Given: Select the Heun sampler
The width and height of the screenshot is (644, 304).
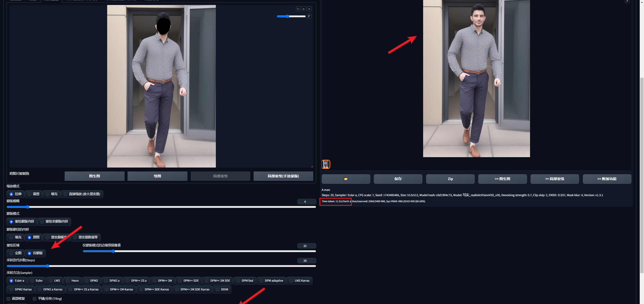Looking at the screenshot, I should [72, 281].
